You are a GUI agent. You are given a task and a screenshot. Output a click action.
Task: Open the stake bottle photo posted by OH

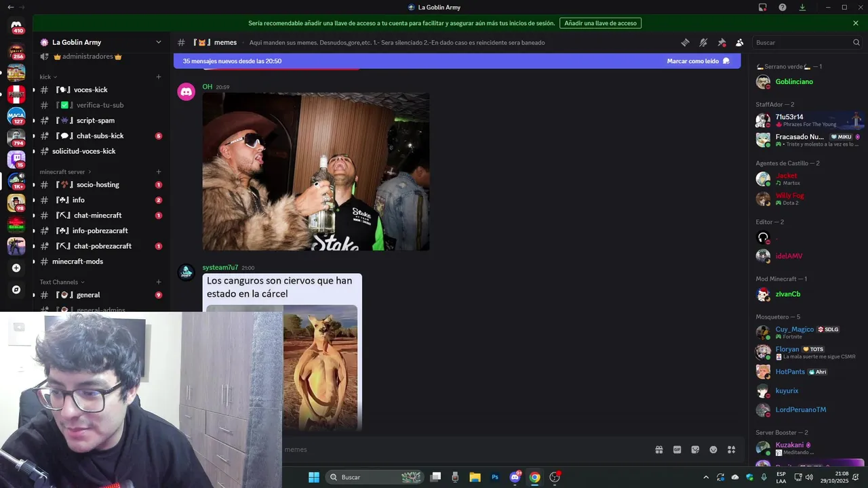tap(316, 171)
